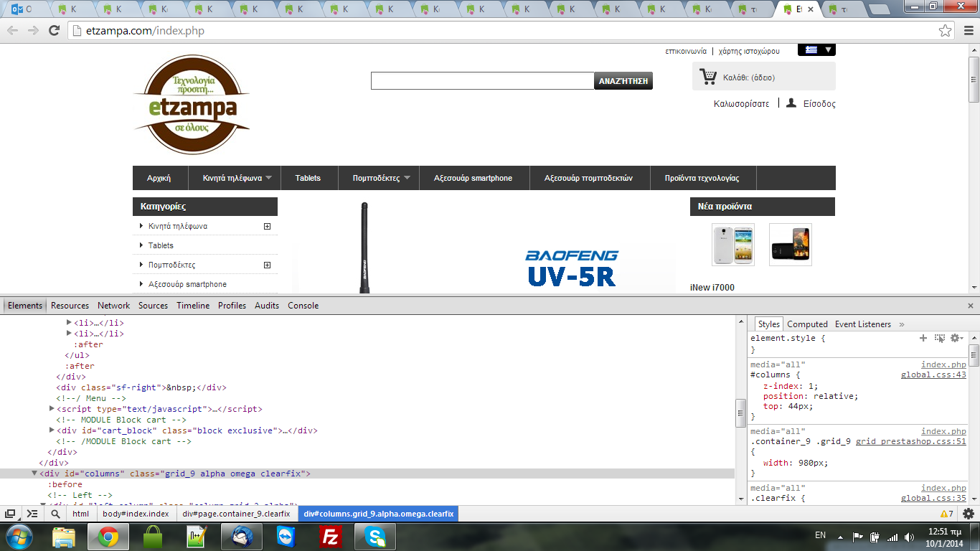Open the white iNew phone thumbnail
Image resolution: width=980 pixels, height=551 pixels.
tap(732, 245)
